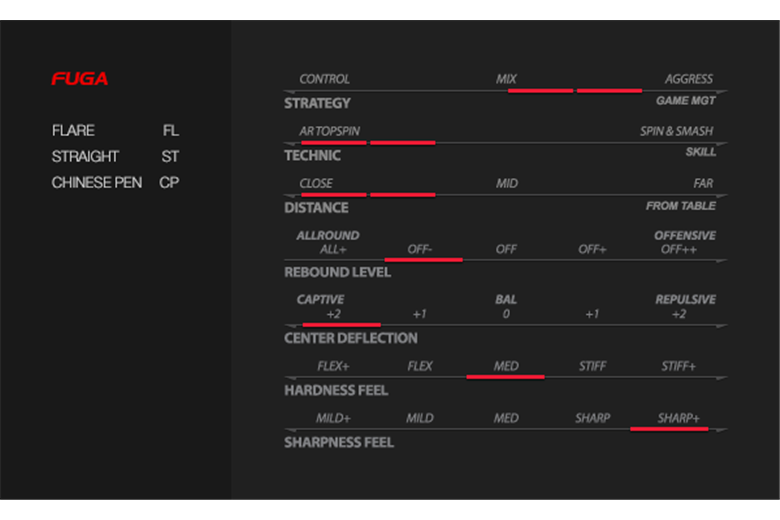Screen dimensions: 780x520
Task: Click the STIFF+ hardness label
Action: (679, 366)
